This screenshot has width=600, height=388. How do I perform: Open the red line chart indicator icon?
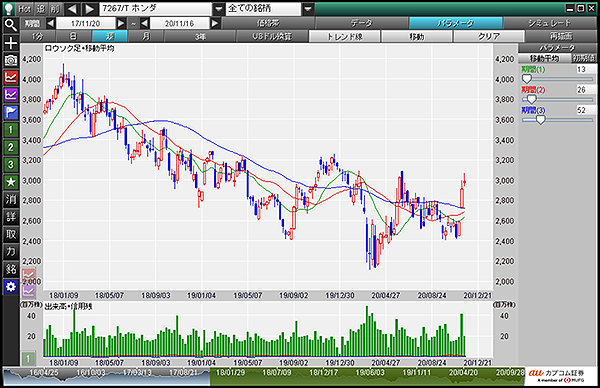[11, 78]
